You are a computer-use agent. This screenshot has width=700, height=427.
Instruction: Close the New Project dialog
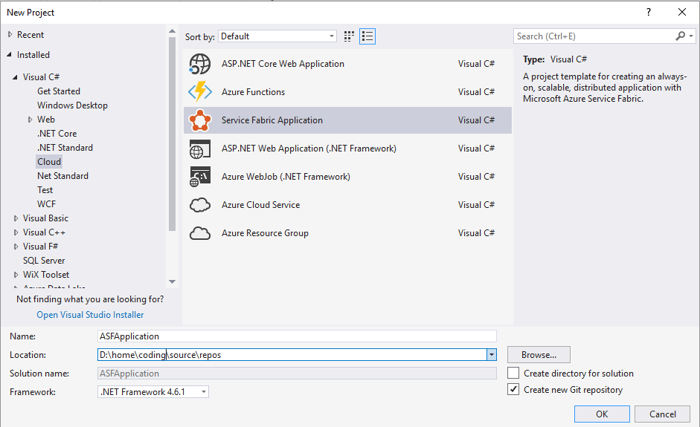[682, 12]
